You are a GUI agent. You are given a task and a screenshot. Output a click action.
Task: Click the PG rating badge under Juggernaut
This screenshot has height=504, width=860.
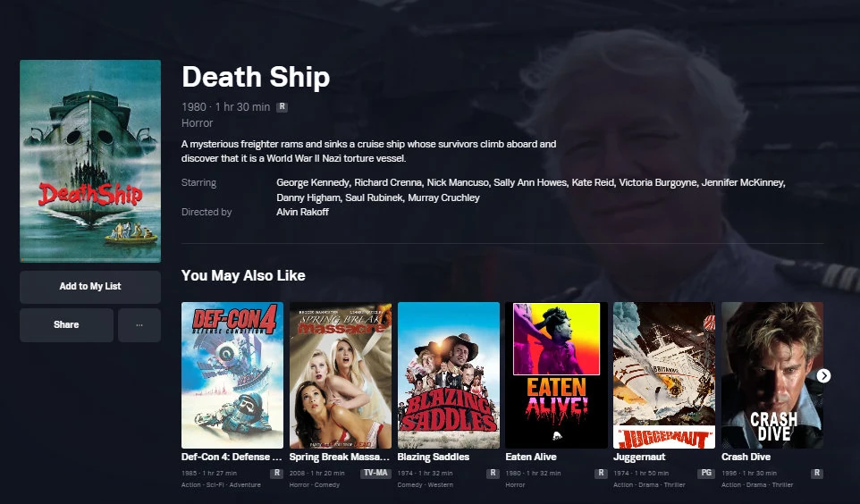click(x=706, y=473)
